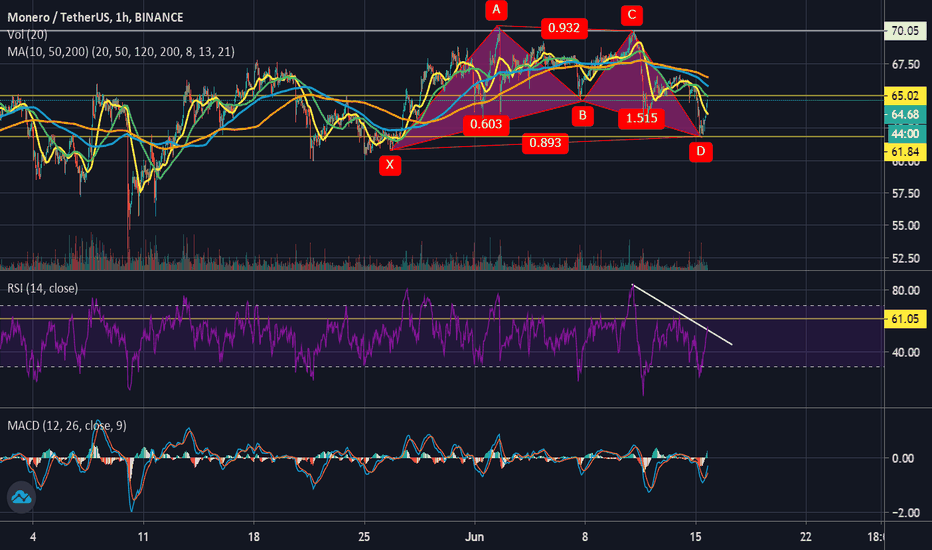Select the pattern point X label

390,165
